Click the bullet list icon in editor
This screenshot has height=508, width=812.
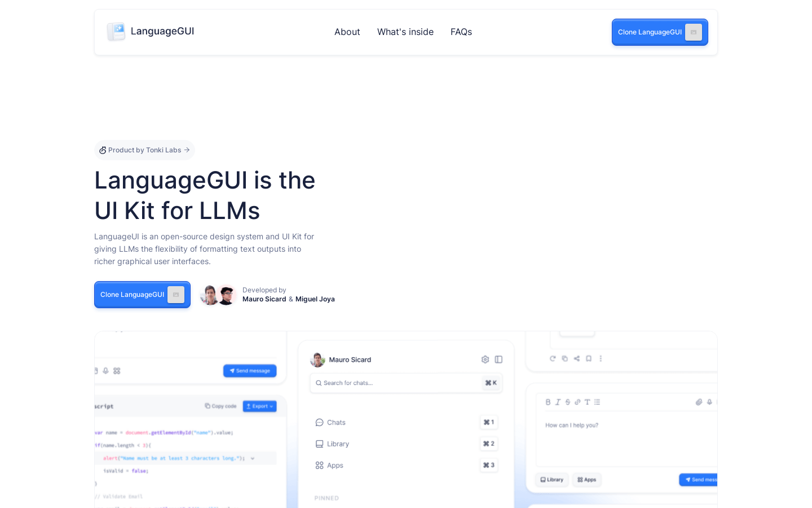(597, 402)
